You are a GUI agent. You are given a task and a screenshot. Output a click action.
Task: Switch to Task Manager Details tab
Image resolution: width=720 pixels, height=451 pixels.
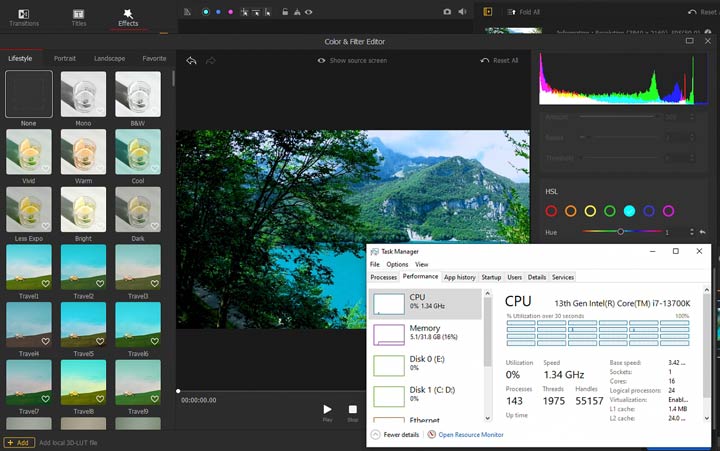click(537, 277)
